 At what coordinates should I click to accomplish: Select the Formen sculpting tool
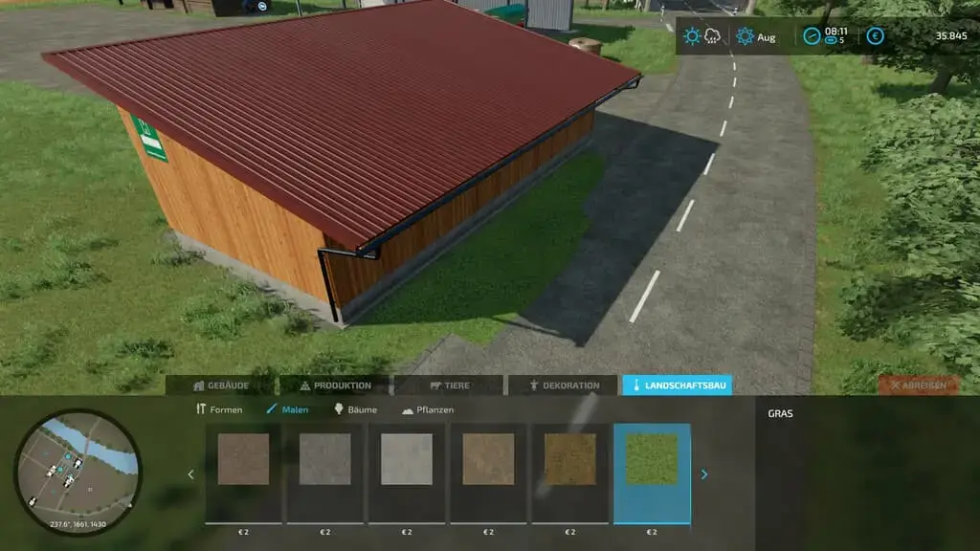click(218, 409)
